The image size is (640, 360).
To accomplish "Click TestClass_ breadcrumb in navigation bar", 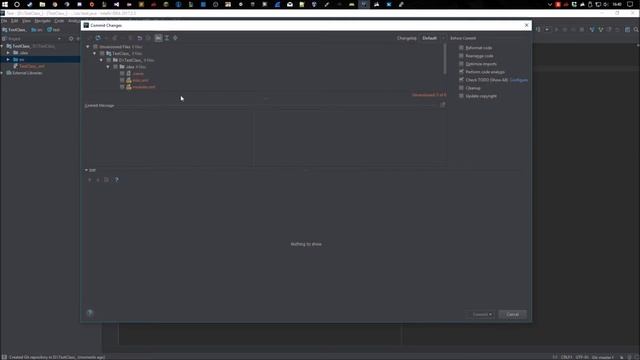I will pyautogui.click(x=14, y=30).
